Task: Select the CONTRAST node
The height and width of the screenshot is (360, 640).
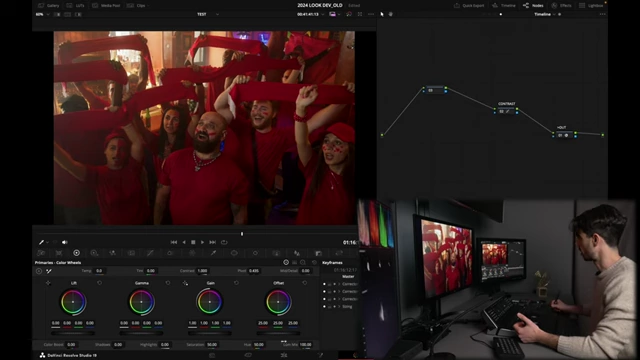Action: 506,111
